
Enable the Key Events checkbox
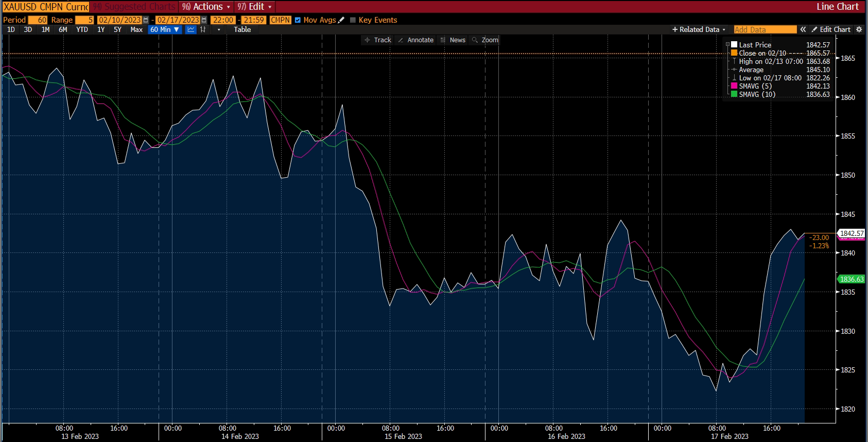point(353,20)
